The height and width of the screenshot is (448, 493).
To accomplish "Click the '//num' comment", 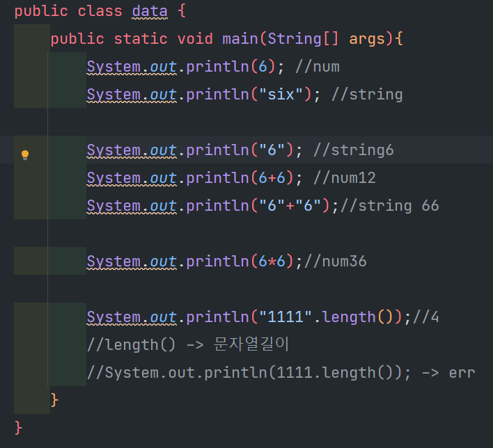I will 318,67.
